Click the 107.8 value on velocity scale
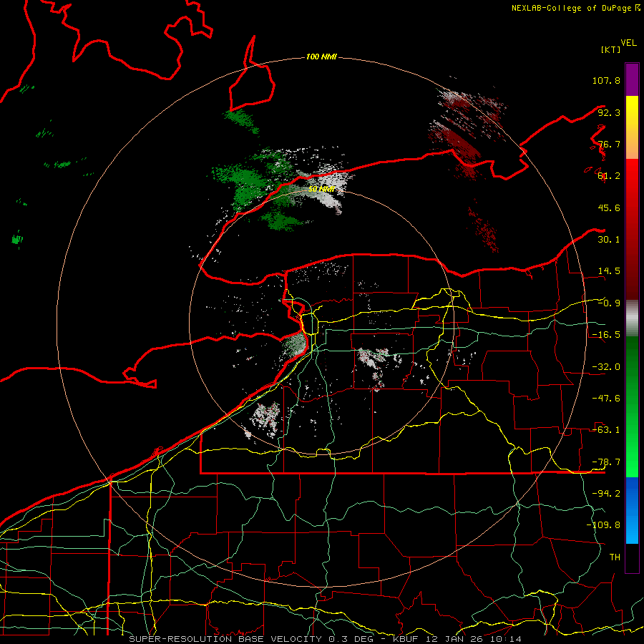The height and width of the screenshot is (644, 644). [x=606, y=80]
